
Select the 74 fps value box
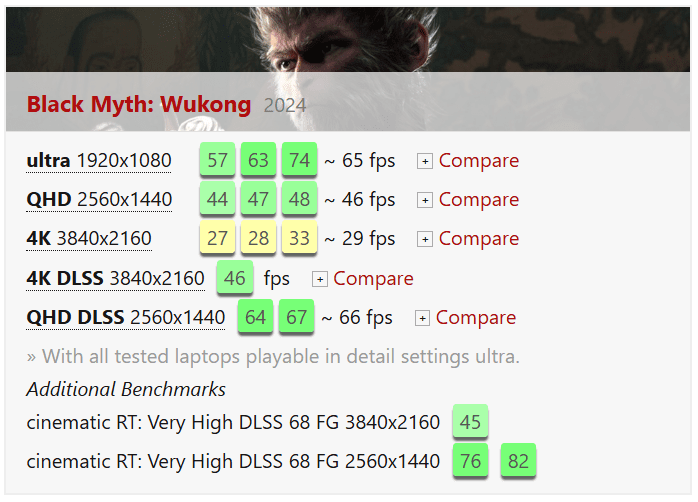click(x=299, y=160)
